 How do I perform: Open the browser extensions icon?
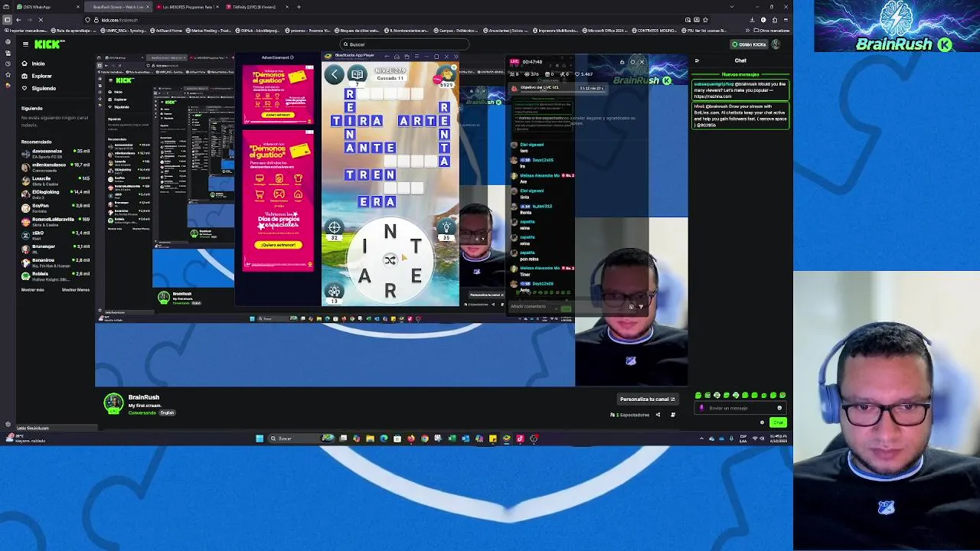[773, 20]
